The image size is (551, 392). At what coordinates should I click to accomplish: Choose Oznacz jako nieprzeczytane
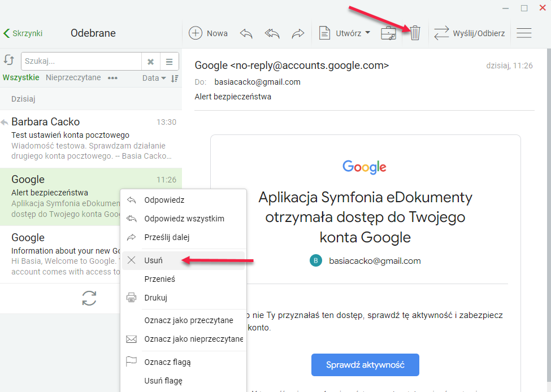pyautogui.click(x=183, y=339)
